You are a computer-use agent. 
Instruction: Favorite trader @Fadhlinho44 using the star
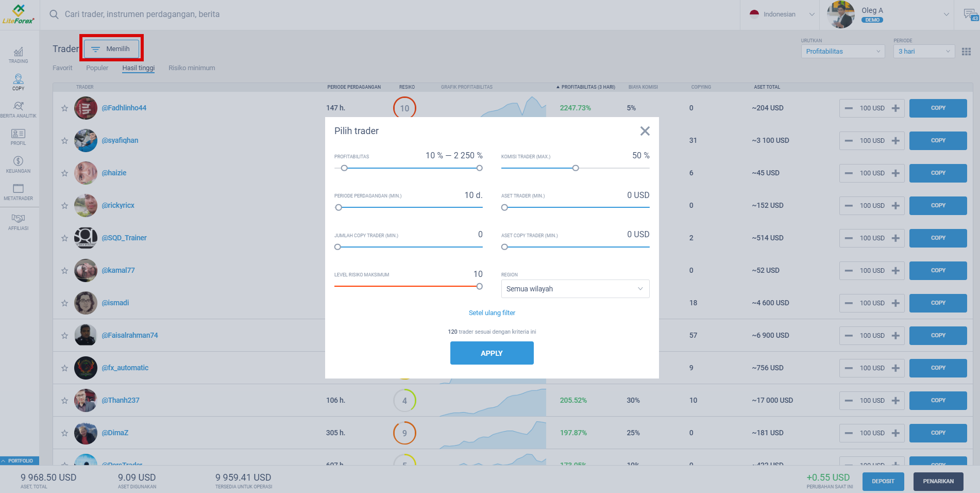[x=64, y=108]
